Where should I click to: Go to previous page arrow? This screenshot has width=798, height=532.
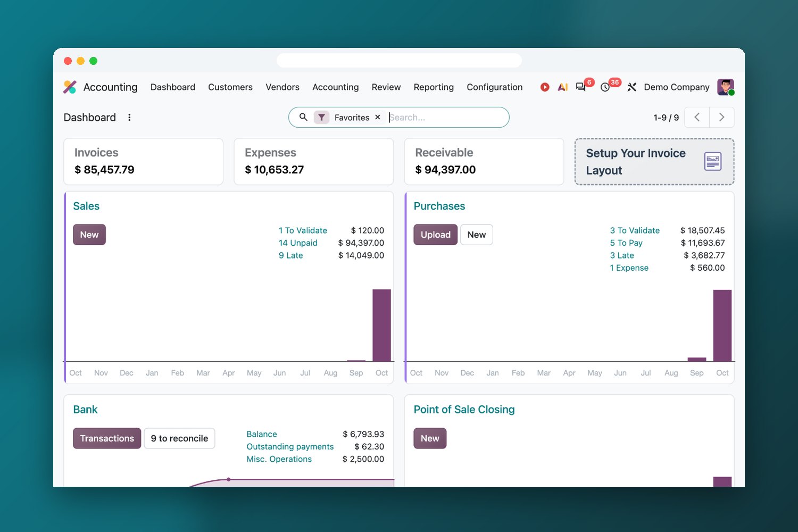697,117
